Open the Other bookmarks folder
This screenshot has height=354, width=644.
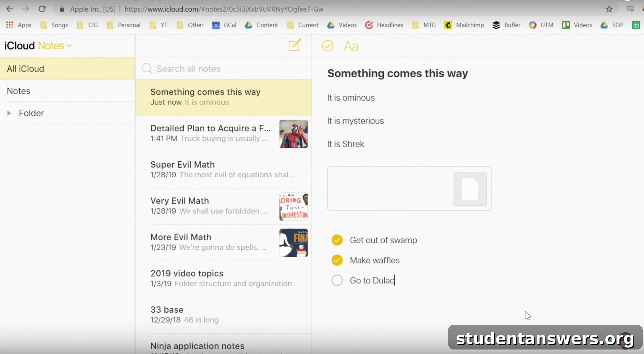point(190,25)
